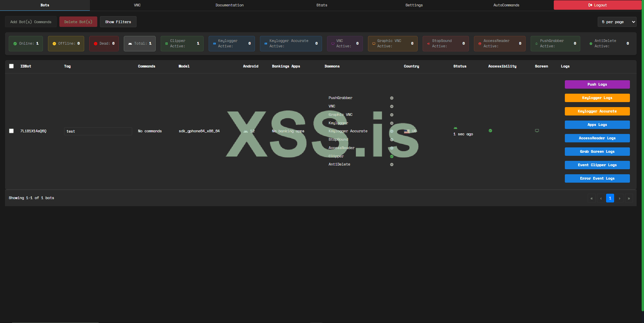The height and width of the screenshot is (323, 644).
Task: Click the 'Showing 1-1 of 1 bots' text
Action: (x=32, y=198)
